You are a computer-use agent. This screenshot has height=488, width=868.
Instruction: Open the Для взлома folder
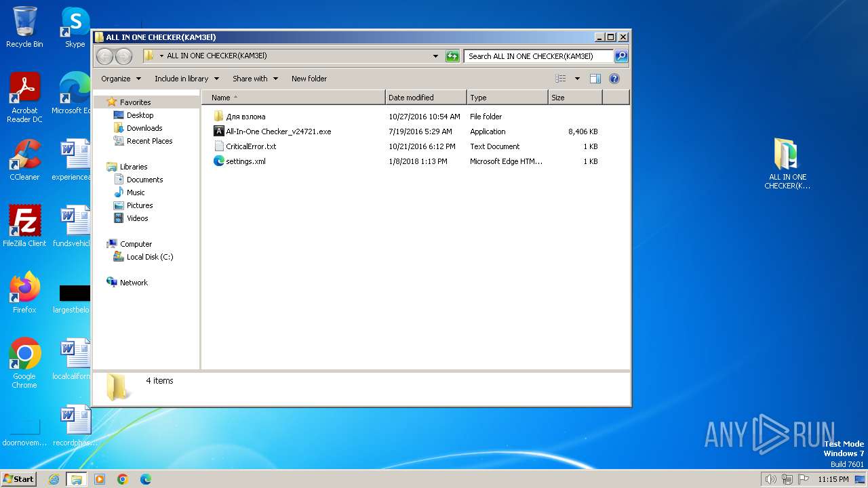coord(245,117)
